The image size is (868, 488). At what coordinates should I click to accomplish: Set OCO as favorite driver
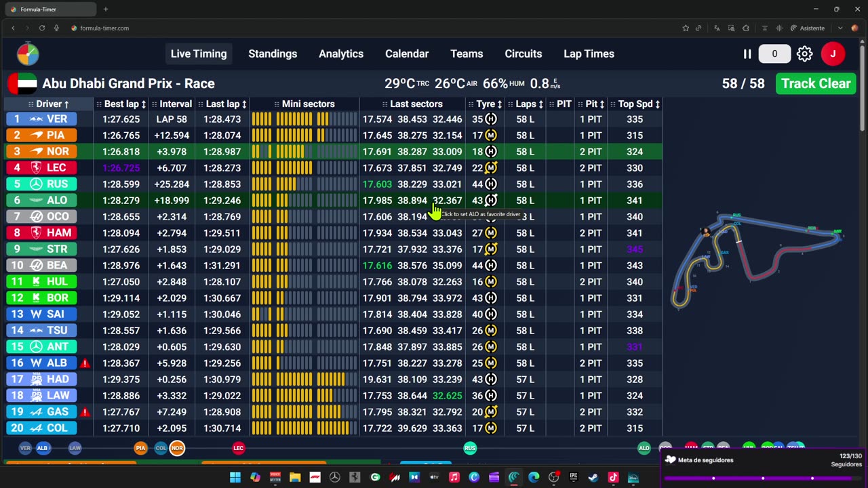click(x=41, y=217)
